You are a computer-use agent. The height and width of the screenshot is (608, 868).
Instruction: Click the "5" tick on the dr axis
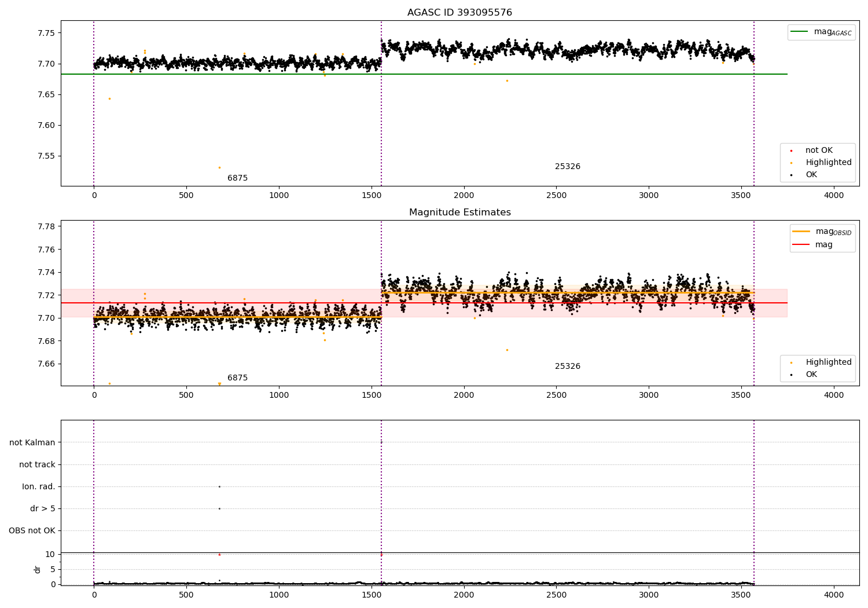53,570
